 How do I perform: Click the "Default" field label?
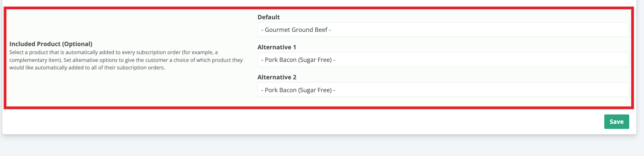tap(268, 17)
